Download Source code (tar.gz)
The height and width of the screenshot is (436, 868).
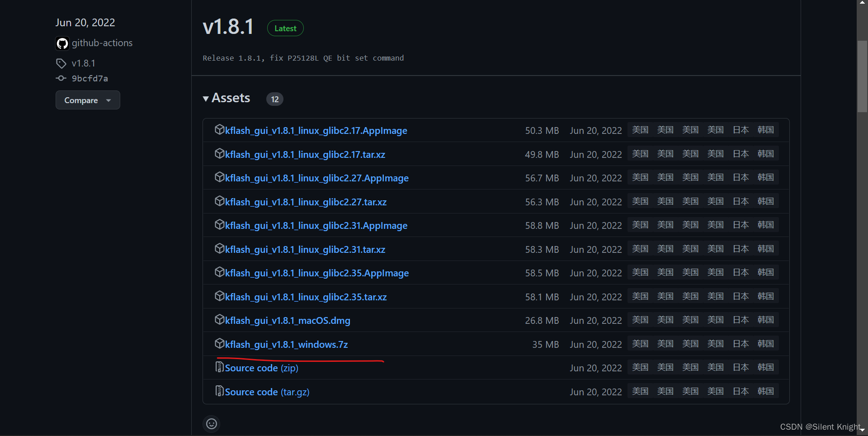(267, 392)
